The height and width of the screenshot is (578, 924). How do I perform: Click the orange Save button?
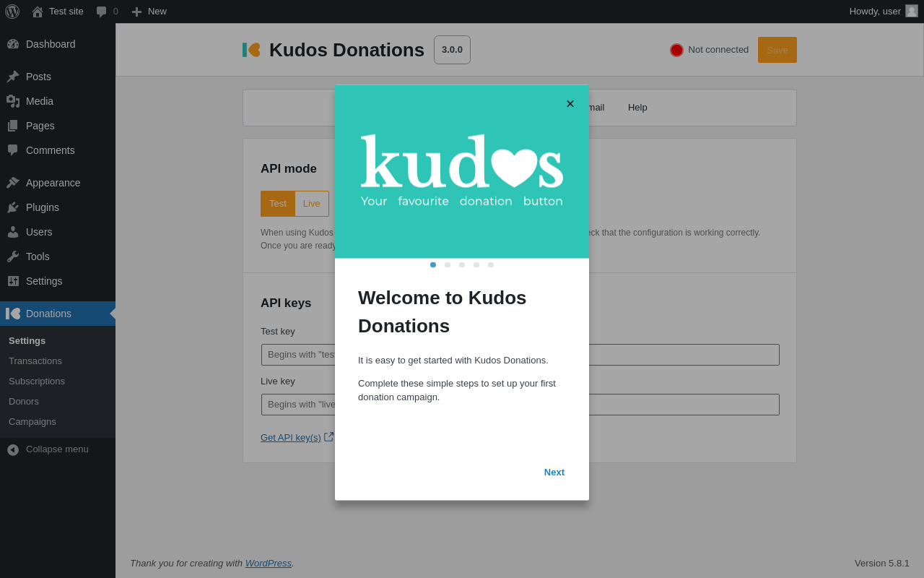click(777, 50)
